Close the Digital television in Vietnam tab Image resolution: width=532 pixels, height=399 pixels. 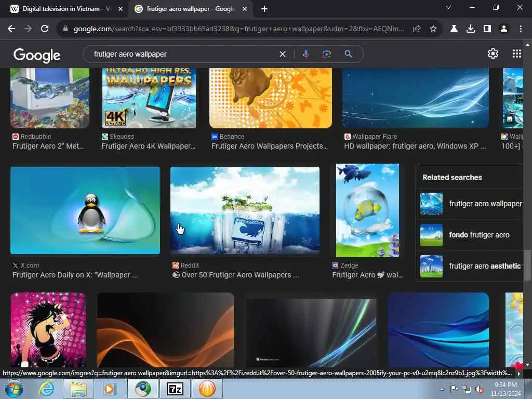click(121, 9)
